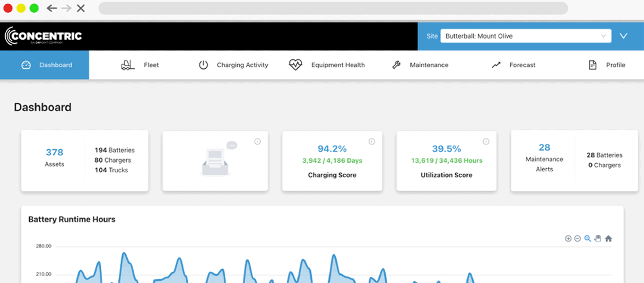Image resolution: width=644 pixels, height=283 pixels.
Task: Click the Concentric logo
Action: coord(43,36)
